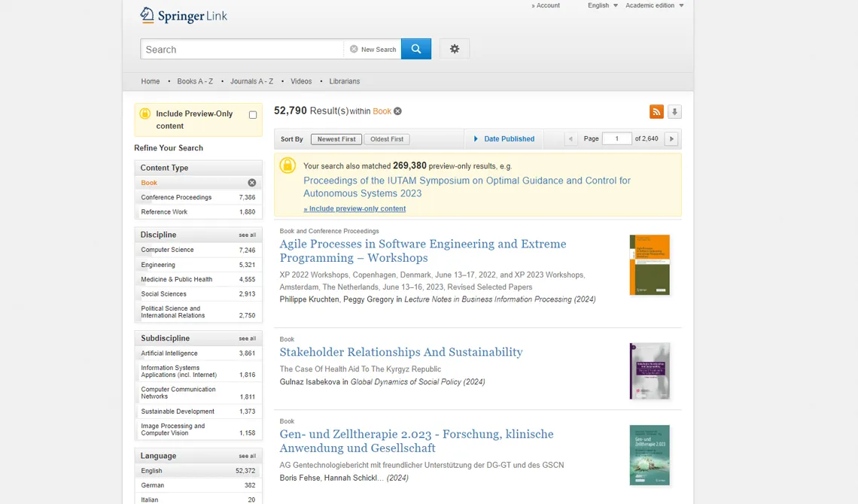See all Language options
Image resolution: width=858 pixels, height=504 pixels.
[x=247, y=456]
